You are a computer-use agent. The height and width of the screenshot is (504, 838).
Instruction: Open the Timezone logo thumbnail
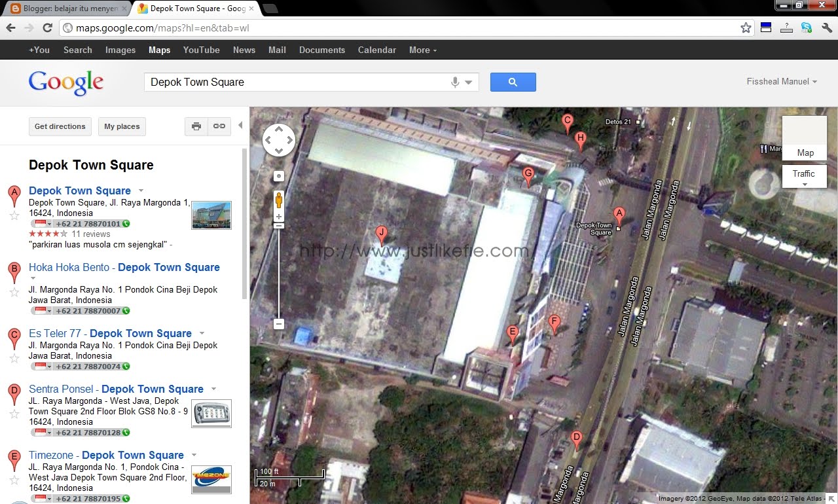click(211, 479)
